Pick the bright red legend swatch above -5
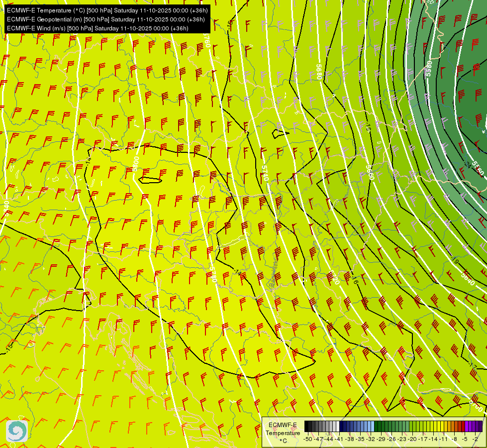 (463, 426)
